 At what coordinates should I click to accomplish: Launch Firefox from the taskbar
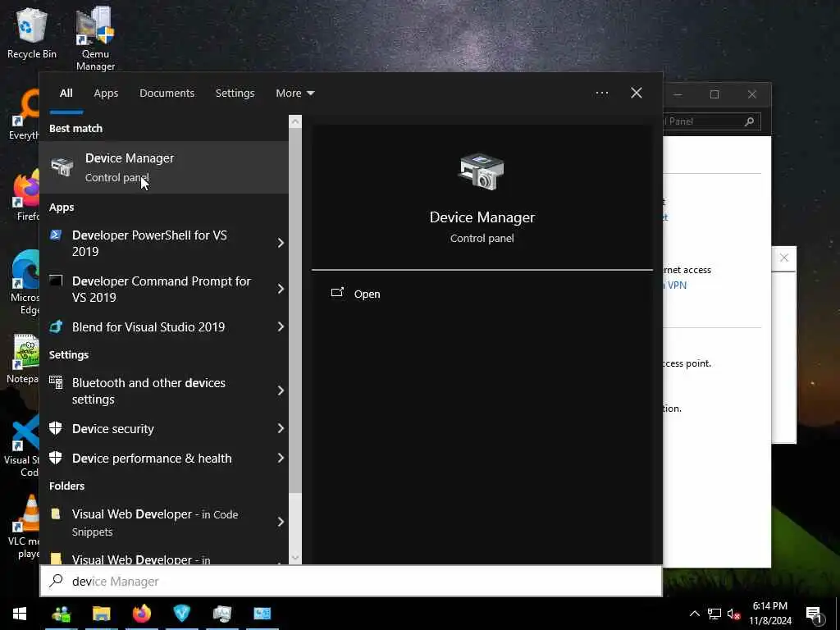click(x=141, y=614)
